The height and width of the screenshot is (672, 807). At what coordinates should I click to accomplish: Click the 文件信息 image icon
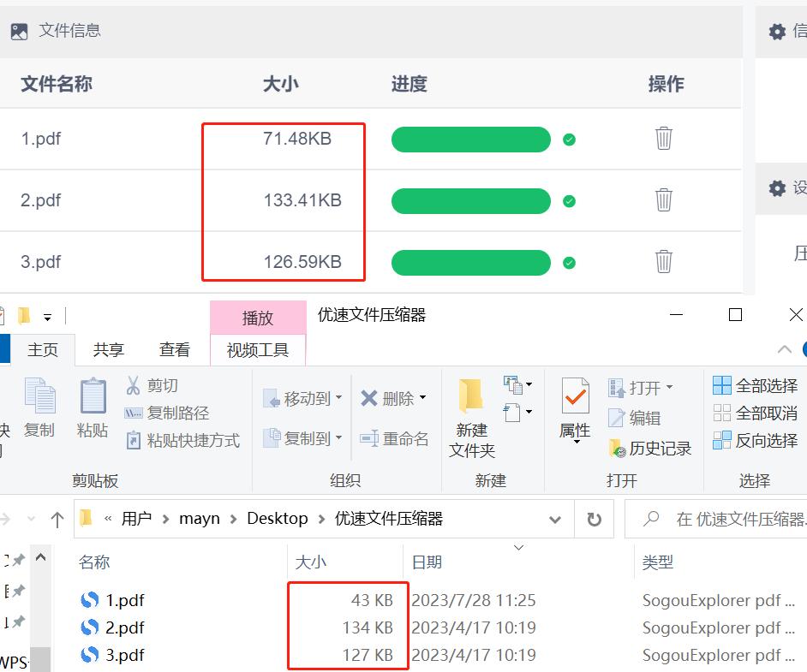21,30
